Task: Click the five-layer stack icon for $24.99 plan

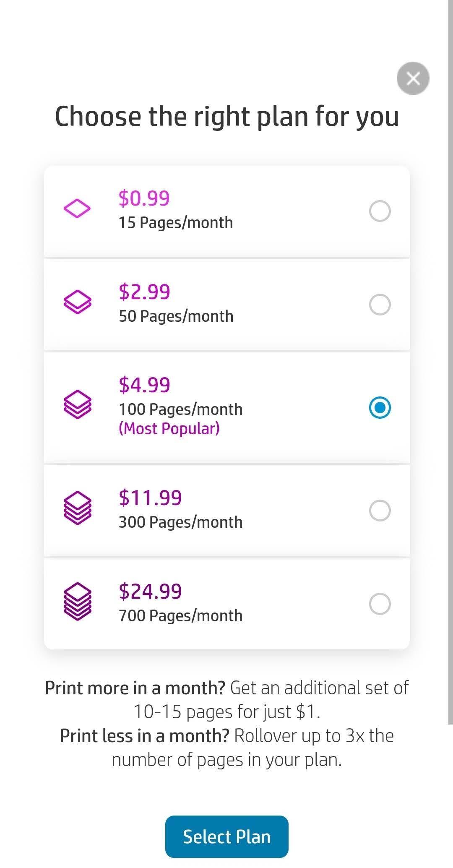Action: click(x=77, y=602)
